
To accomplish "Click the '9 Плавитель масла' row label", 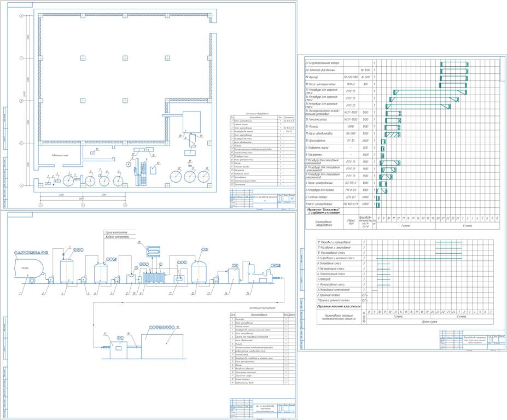I will pos(317,148).
